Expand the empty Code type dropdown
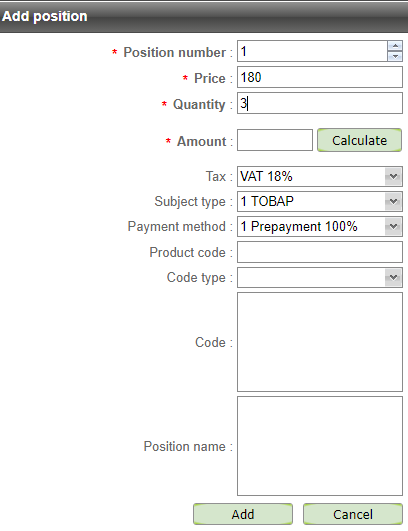The image size is (408, 531). pos(320,277)
